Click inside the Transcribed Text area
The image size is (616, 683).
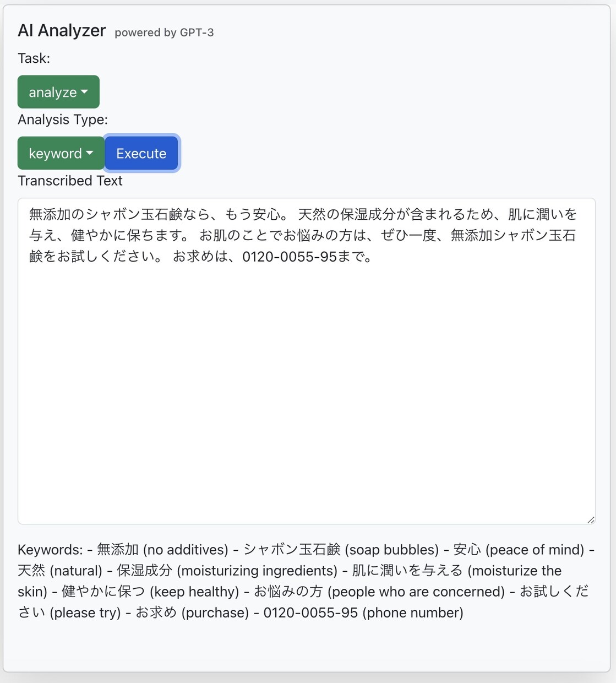(307, 361)
